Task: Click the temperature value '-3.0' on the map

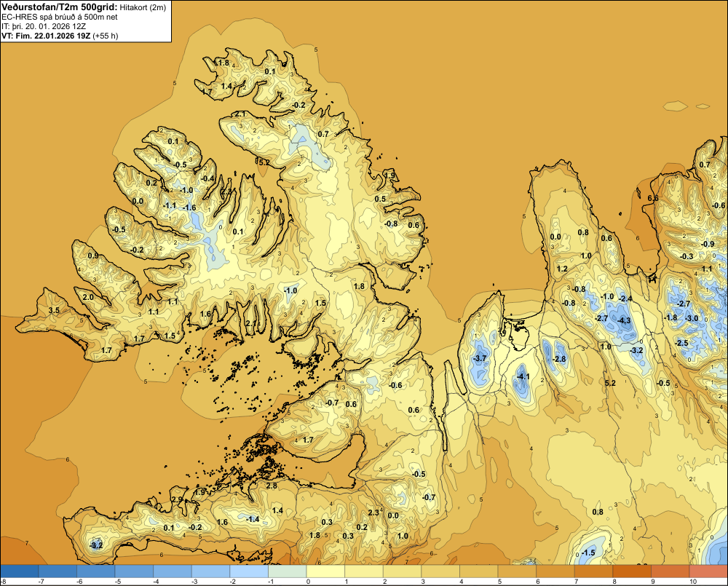Action: pyautogui.click(x=692, y=318)
